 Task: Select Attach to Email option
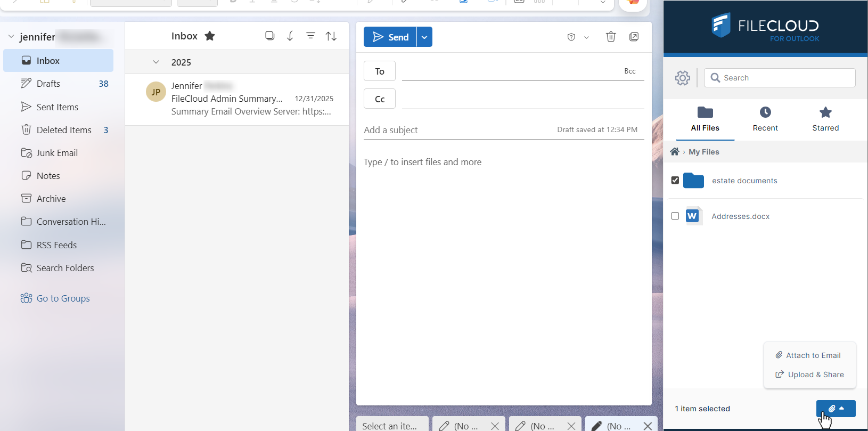pos(808,355)
